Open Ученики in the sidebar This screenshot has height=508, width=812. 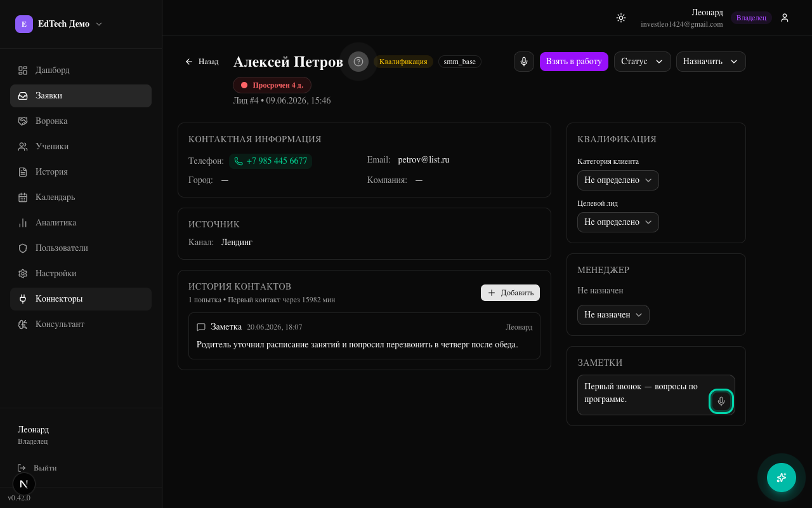click(81, 147)
